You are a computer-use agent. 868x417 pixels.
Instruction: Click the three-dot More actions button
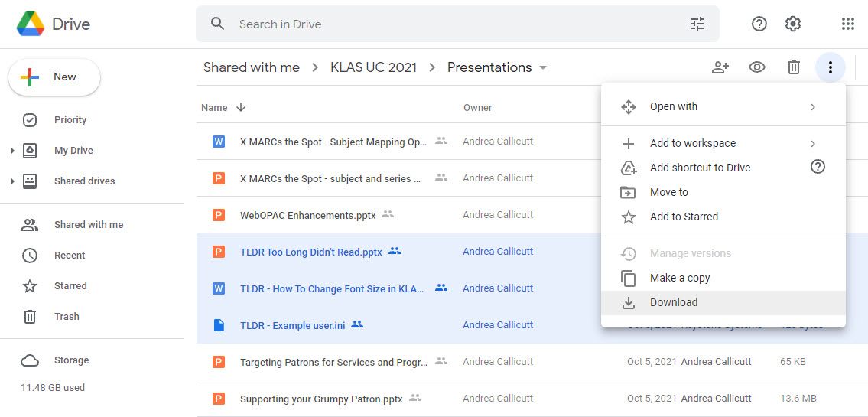pos(830,67)
